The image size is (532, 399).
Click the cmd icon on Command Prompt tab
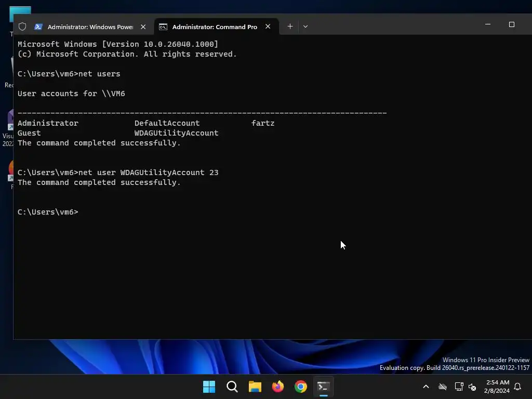coord(163,27)
